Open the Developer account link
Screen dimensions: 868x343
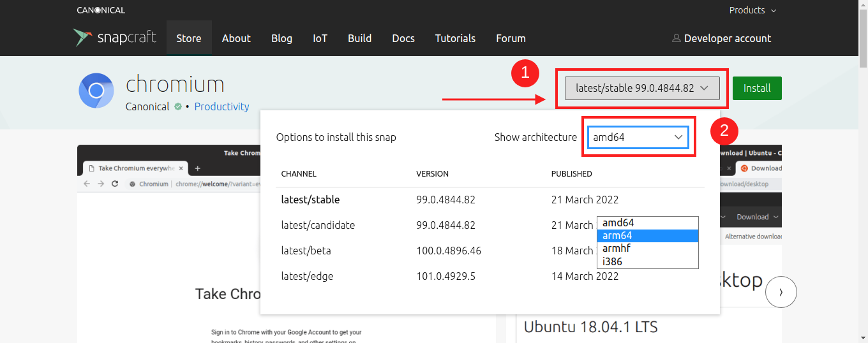(x=721, y=38)
